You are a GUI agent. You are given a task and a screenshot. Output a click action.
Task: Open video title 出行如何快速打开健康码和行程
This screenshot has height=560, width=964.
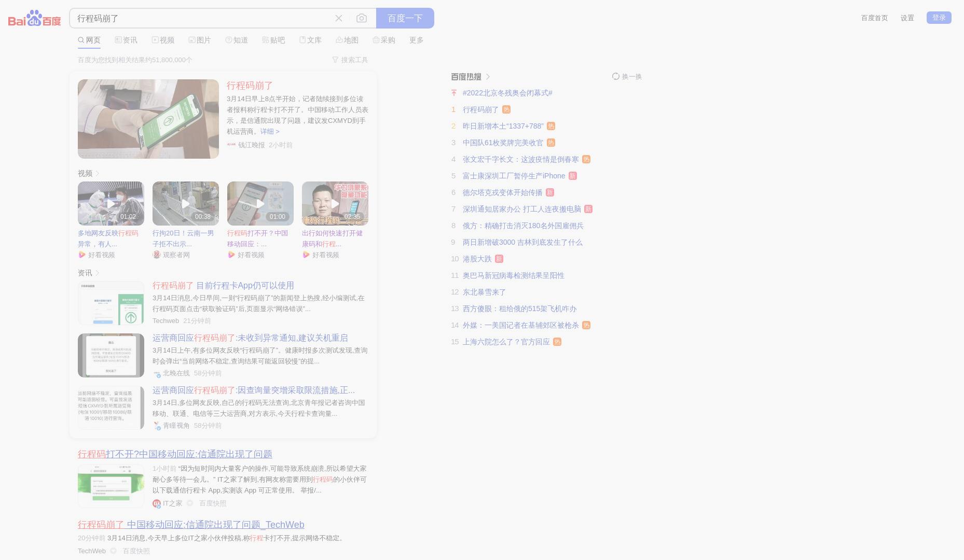pyautogui.click(x=332, y=239)
